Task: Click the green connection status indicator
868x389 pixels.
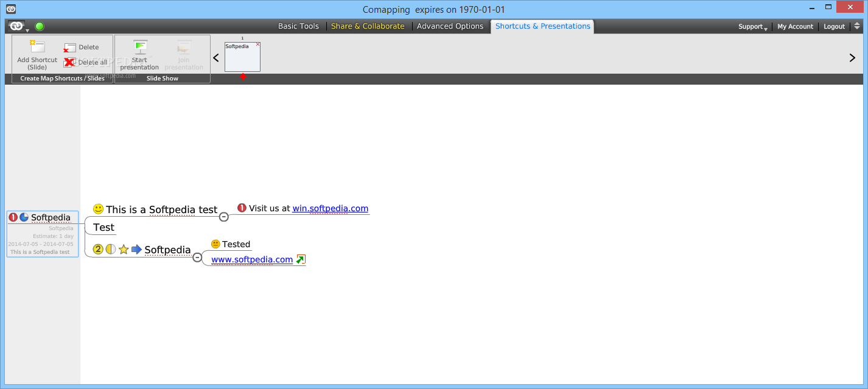Action: click(x=40, y=26)
